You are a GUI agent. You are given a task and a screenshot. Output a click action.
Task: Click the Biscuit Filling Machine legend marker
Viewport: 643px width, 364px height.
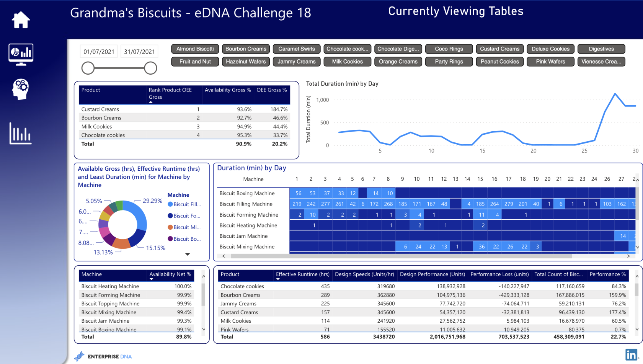170,204
